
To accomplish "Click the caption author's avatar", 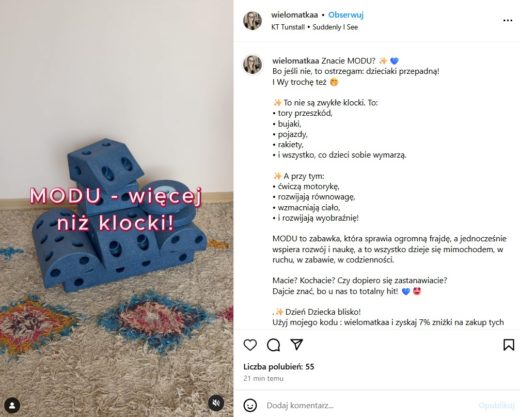I will 252,64.
